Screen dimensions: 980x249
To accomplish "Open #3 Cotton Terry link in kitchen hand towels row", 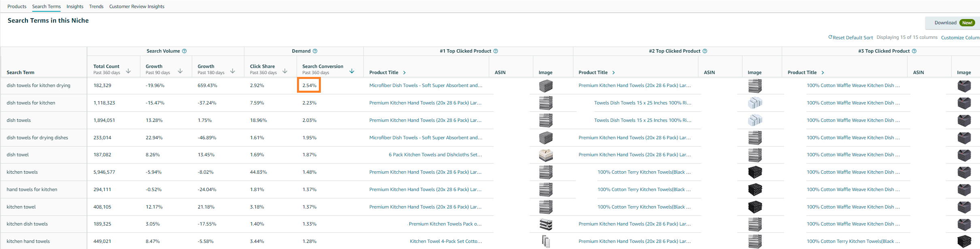I will tap(853, 241).
